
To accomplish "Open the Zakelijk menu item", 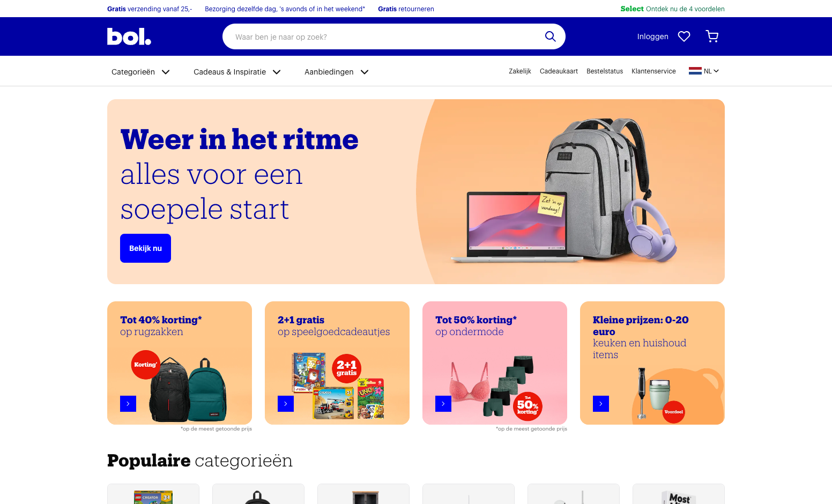I will (520, 71).
